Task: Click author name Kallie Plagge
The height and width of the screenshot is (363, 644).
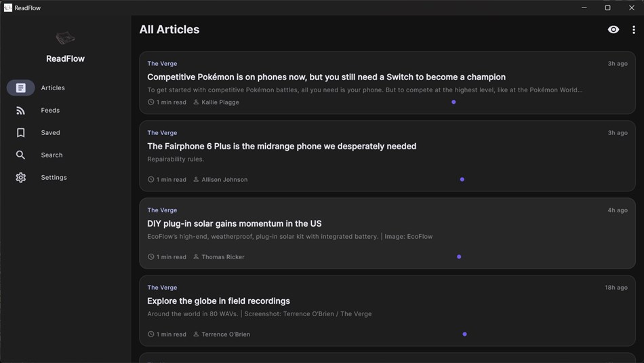Action: (x=220, y=102)
